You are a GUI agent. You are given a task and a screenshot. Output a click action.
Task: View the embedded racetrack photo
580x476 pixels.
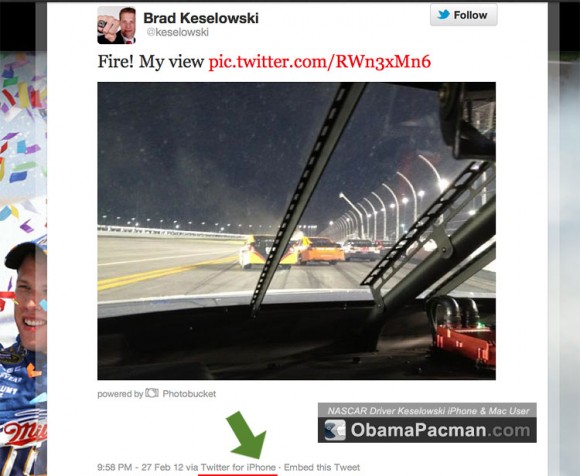pyautogui.click(x=296, y=231)
